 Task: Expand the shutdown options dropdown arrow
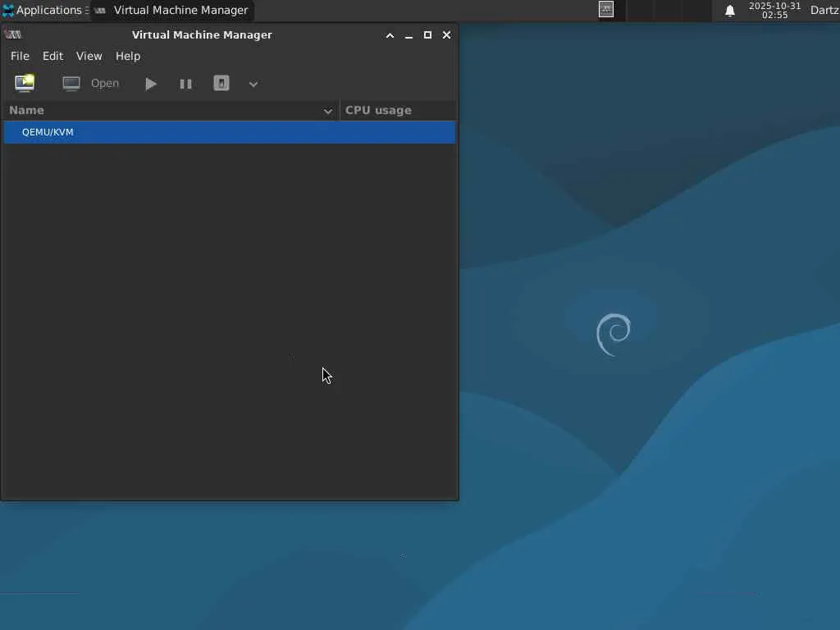point(253,84)
